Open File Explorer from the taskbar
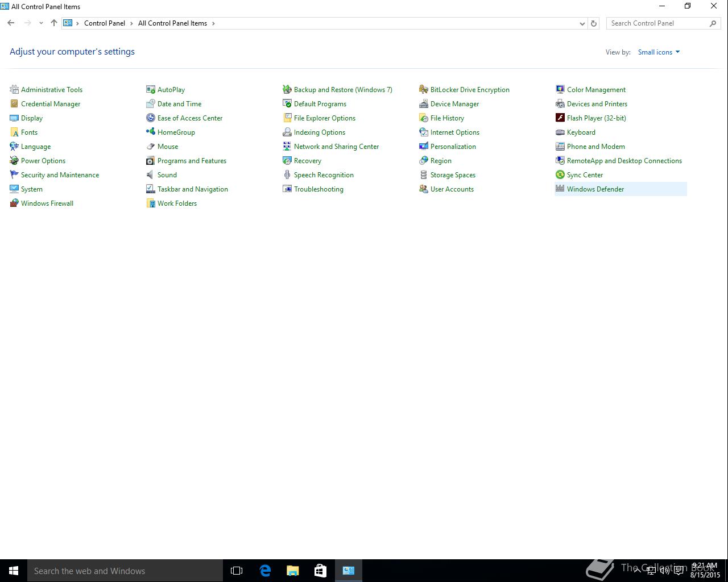728x582 pixels. click(x=293, y=571)
